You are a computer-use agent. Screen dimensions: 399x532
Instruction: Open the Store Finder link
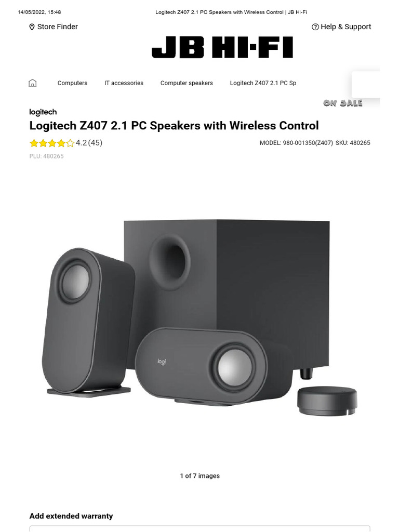coord(57,27)
